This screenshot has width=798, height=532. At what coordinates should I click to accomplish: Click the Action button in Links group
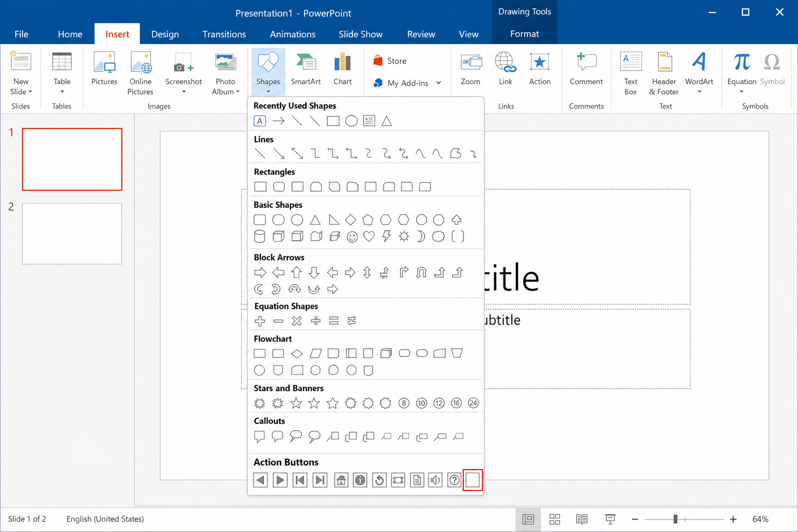click(x=540, y=70)
